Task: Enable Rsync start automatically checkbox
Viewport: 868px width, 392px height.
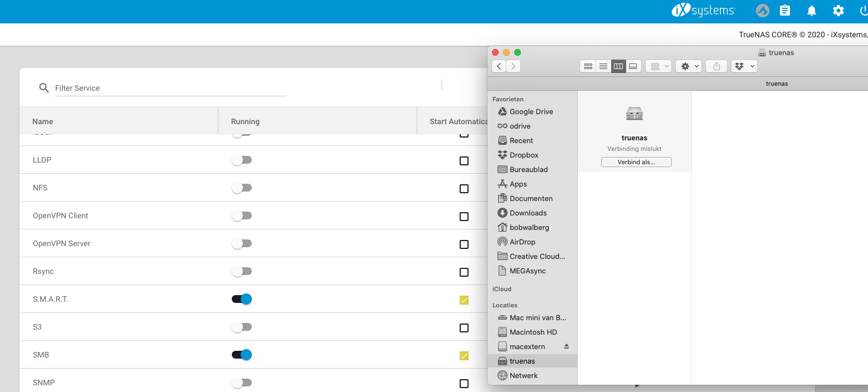Action: pyautogui.click(x=464, y=272)
